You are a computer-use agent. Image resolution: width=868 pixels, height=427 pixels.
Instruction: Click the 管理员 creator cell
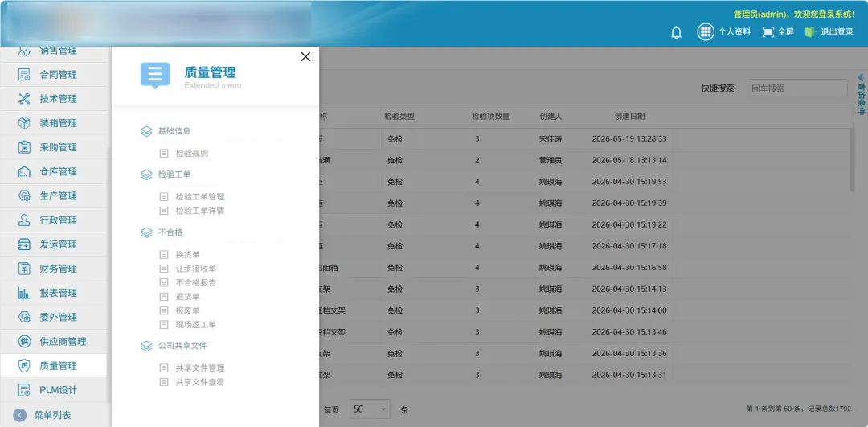click(x=551, y=161)
